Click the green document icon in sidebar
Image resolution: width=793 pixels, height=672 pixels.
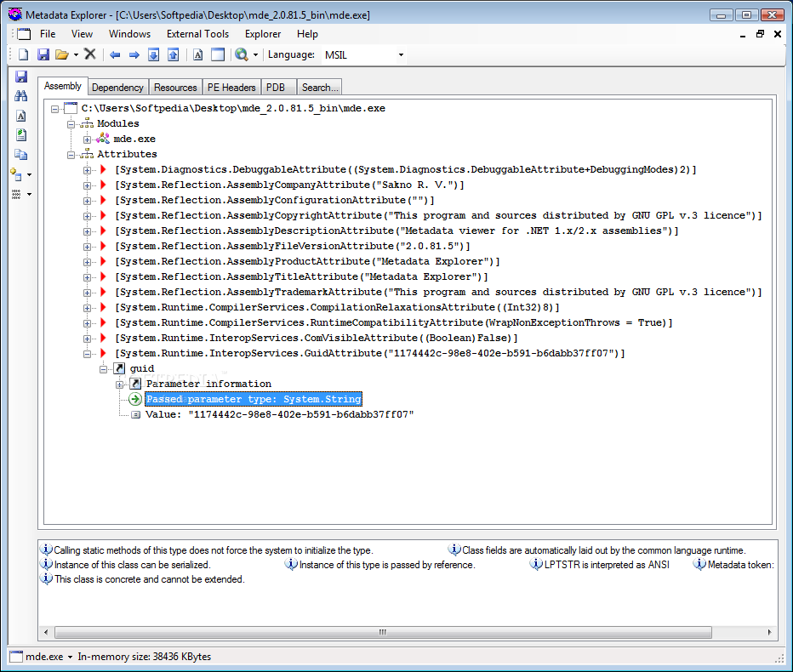click(x=20, y=135)
